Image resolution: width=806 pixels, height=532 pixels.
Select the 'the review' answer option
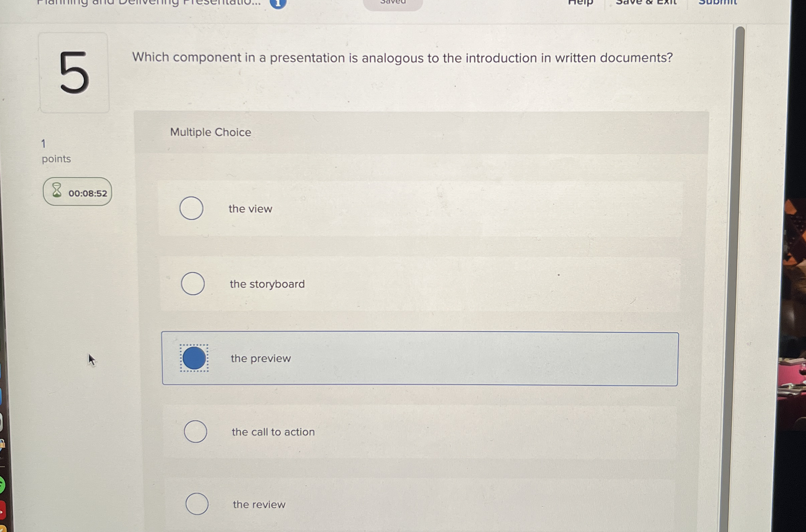coord(198,504)
